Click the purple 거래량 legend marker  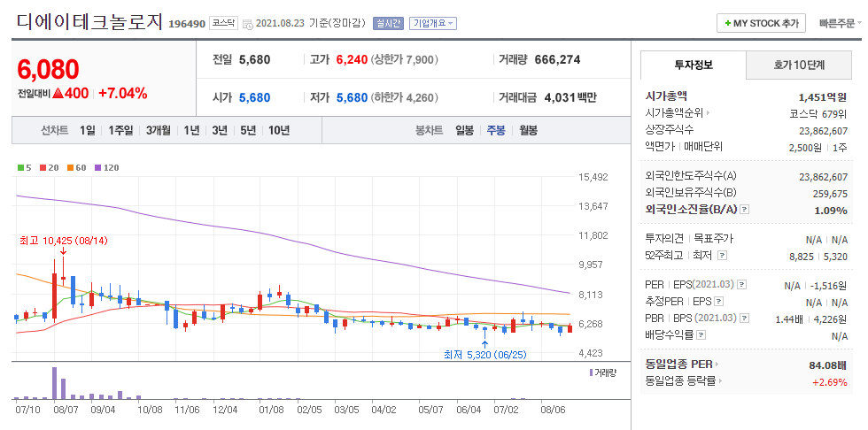(591, 372)
